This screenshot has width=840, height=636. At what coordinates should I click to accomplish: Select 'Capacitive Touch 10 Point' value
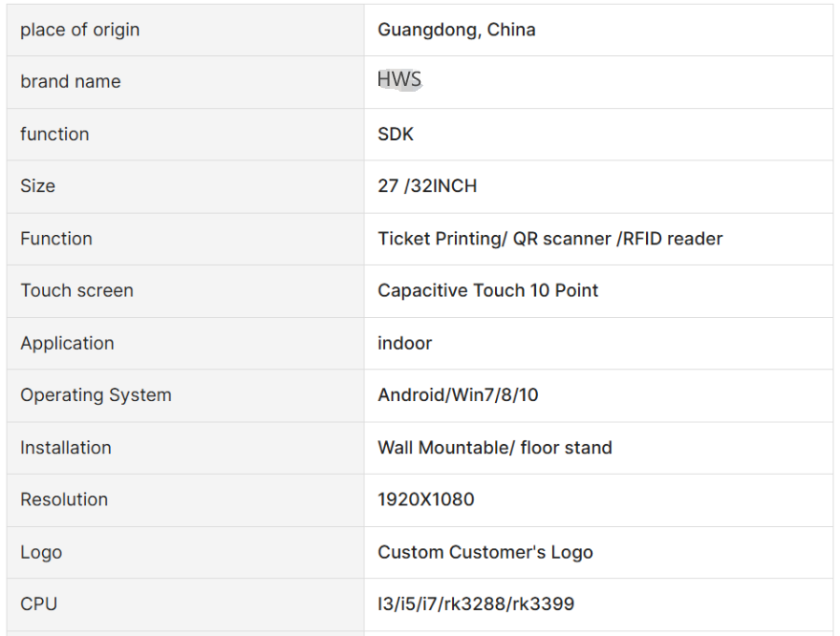487,290
